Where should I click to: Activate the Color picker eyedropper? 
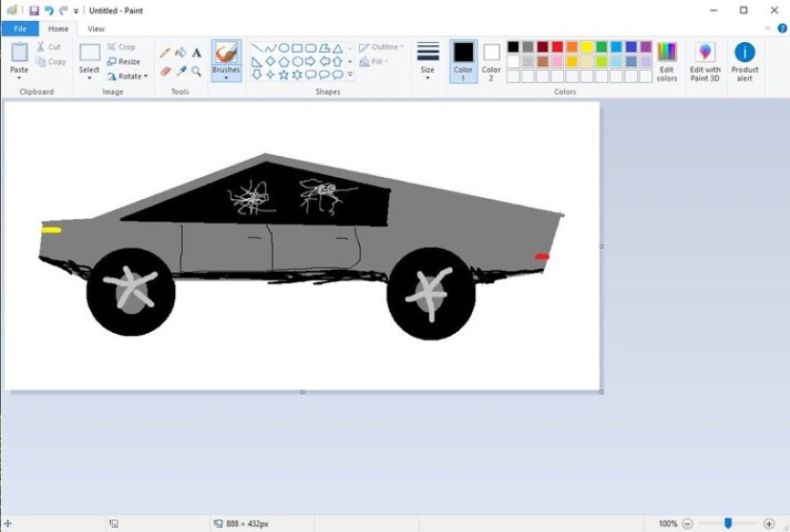coord(180,71)
